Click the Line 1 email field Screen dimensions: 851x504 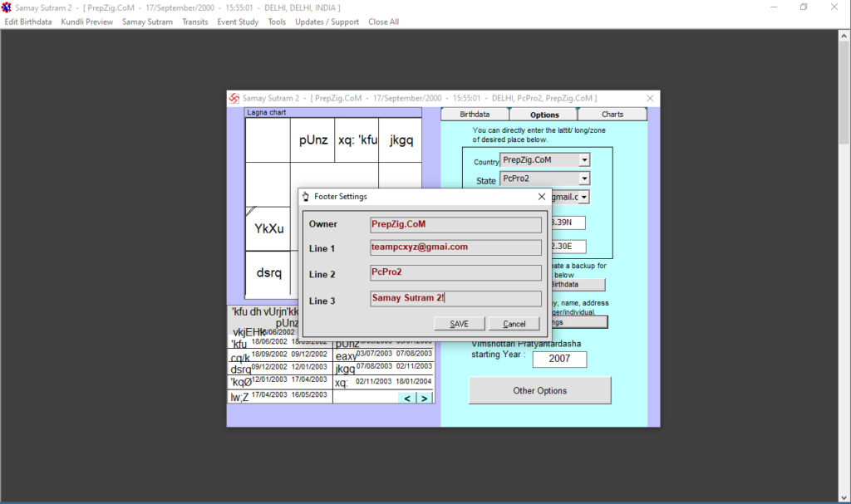[x=455, y=247]
